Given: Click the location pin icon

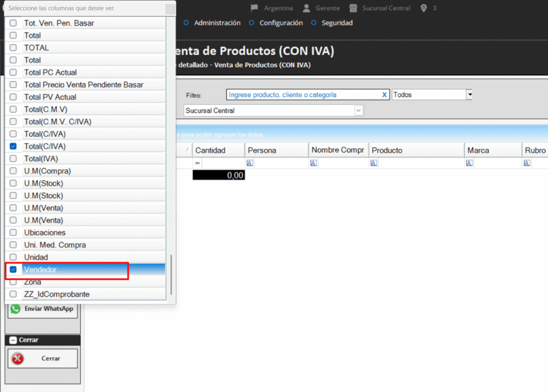Looking at the screenshot, I should [424, 8].
